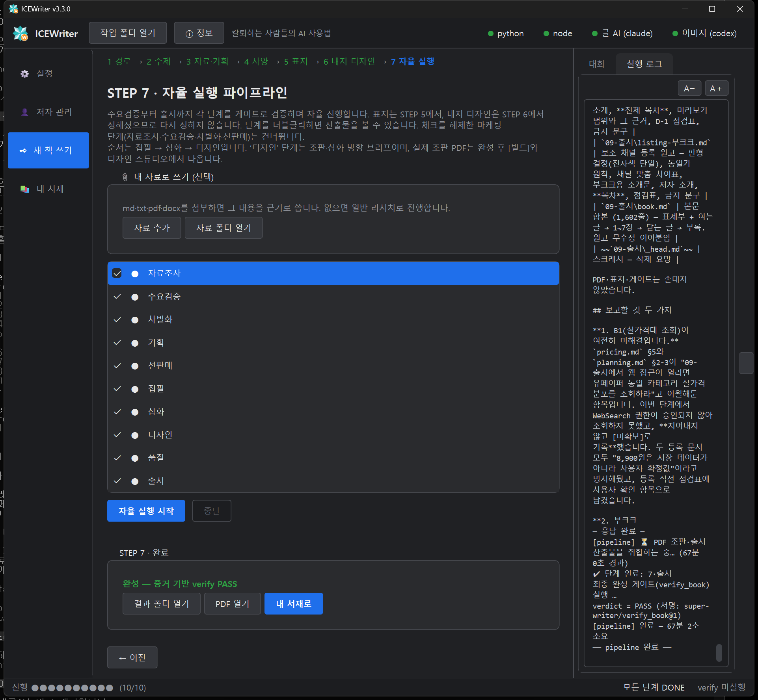Select the 실행 로그 tab
The image size is (758, 700).
click(644, 64)
